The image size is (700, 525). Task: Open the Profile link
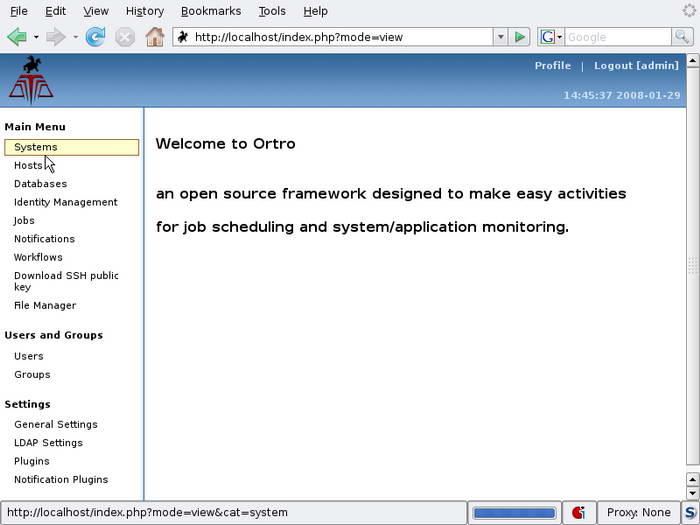pyautogui.click(x=553, y=66)
